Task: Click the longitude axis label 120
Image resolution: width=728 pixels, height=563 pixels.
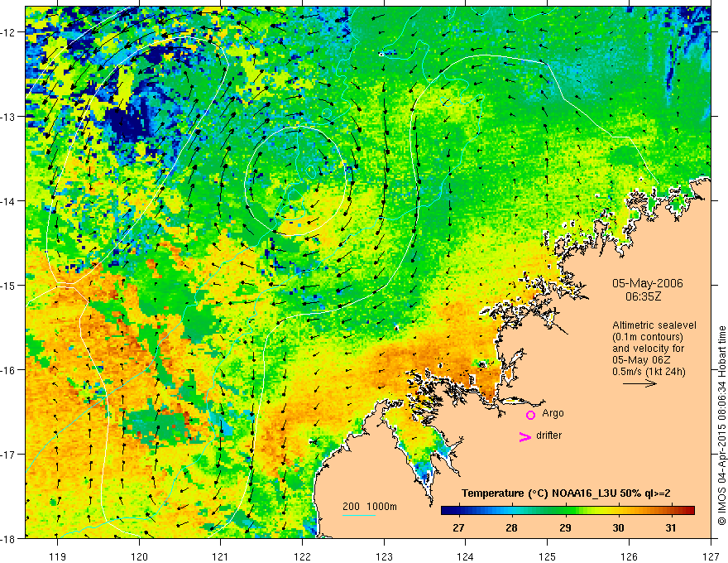Action: 139,556
